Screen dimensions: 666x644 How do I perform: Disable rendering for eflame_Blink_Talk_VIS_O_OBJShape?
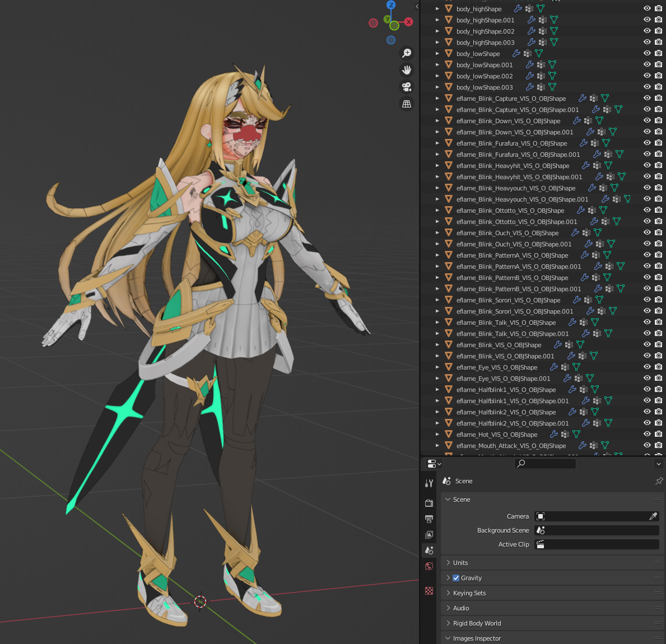point(658,322)
